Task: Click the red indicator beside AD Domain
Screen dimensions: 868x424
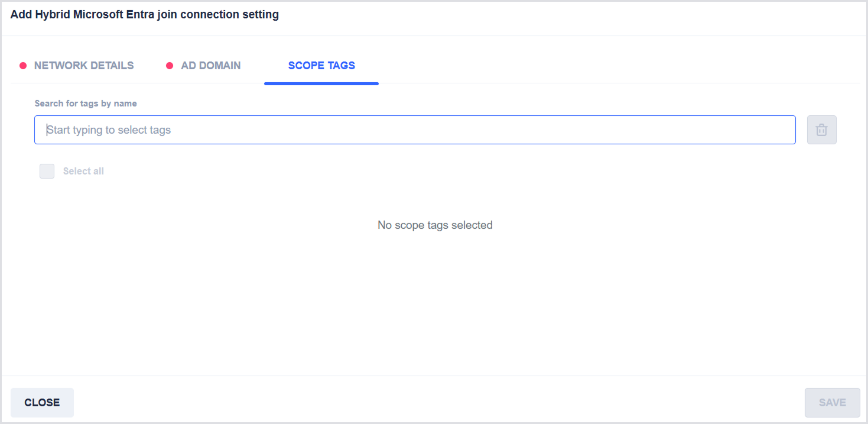Action: 170,66
